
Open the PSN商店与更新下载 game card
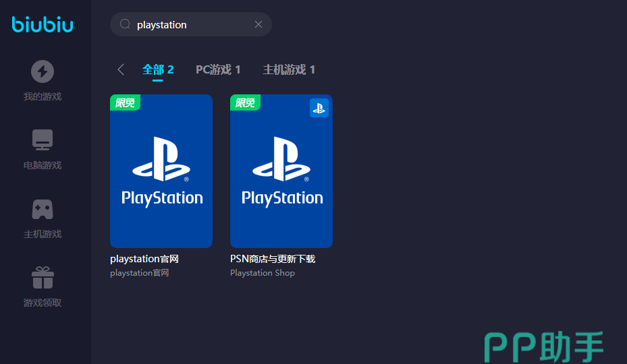(281, 171)
